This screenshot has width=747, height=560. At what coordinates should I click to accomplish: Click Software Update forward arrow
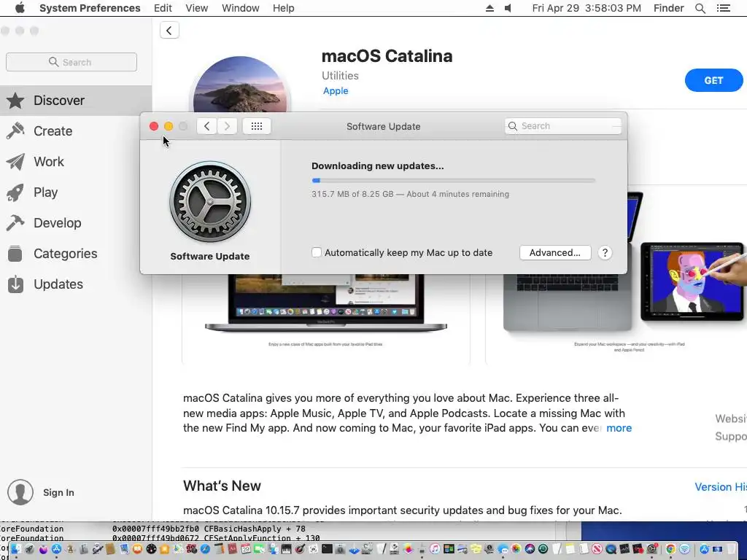pyautogui.click(x=227, y=126)
